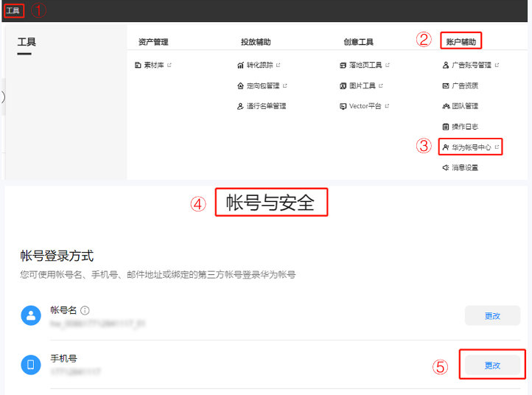This screenshot has width=532, height=395.
Task: Click the 转化跟踪 chart icon
Action: tap(240, 65)
